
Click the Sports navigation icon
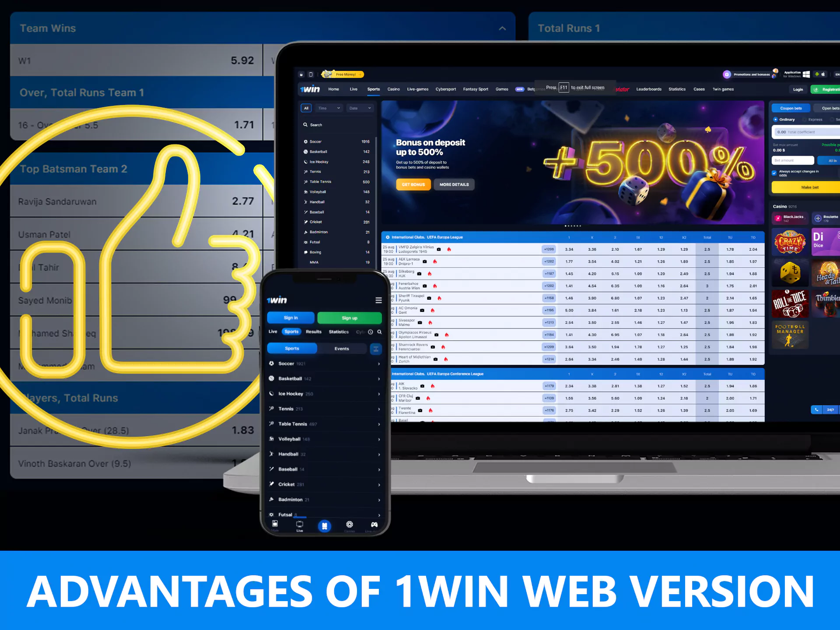click(324, 524)
